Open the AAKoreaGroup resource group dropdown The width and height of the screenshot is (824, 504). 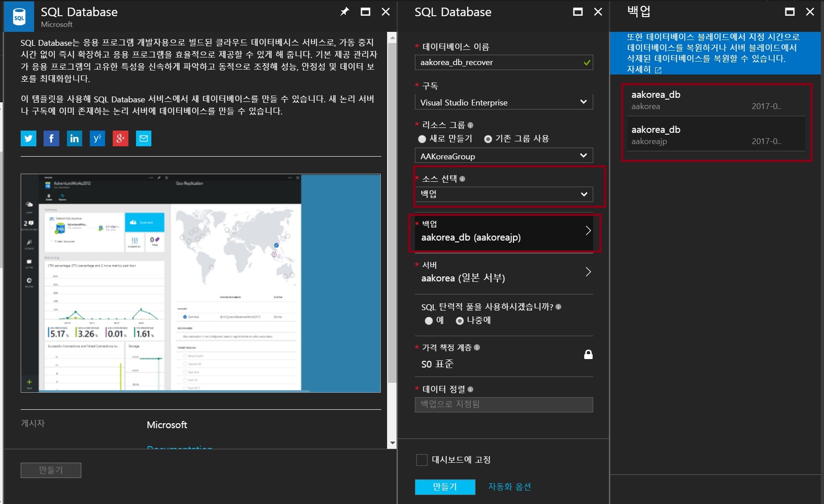tap(504, 156)
